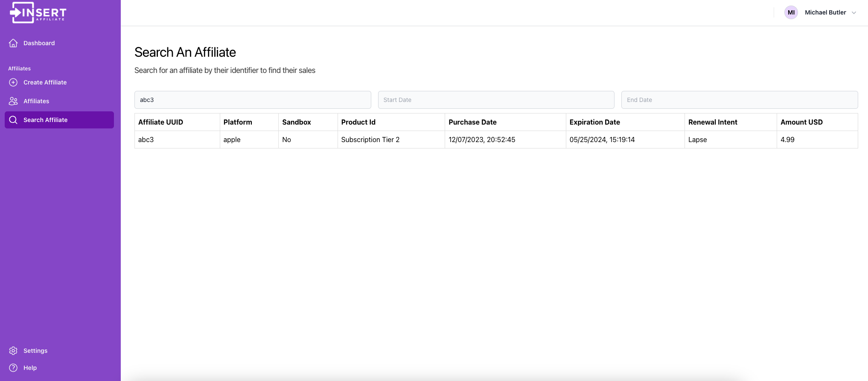
Task: Open Settings via the gear icon
Action: pyautogui.click(x=13, y=351)
